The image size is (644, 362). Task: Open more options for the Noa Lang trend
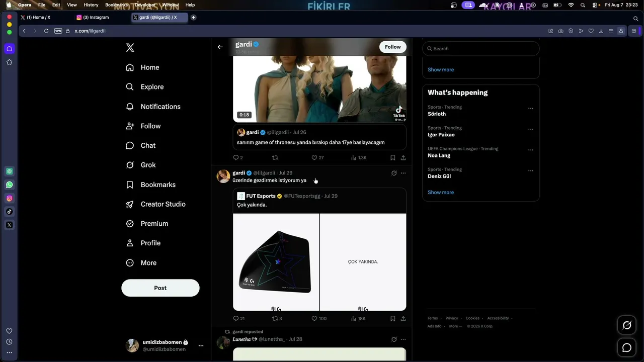click(530, 150)
